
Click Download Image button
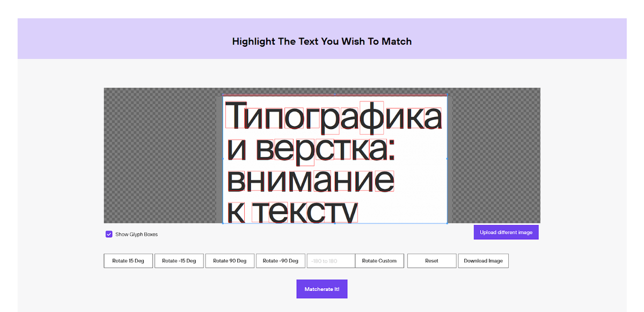(484, 261)
